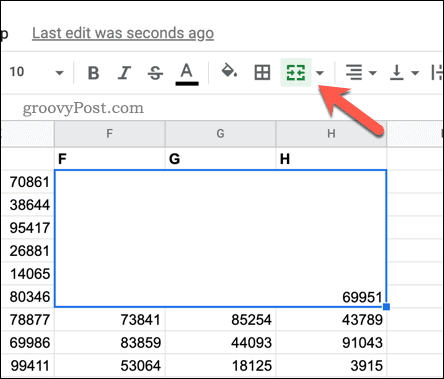Expand merge type dropdown arrow
The width and height of the screenshot is (444, 379).
pos(320,73)
